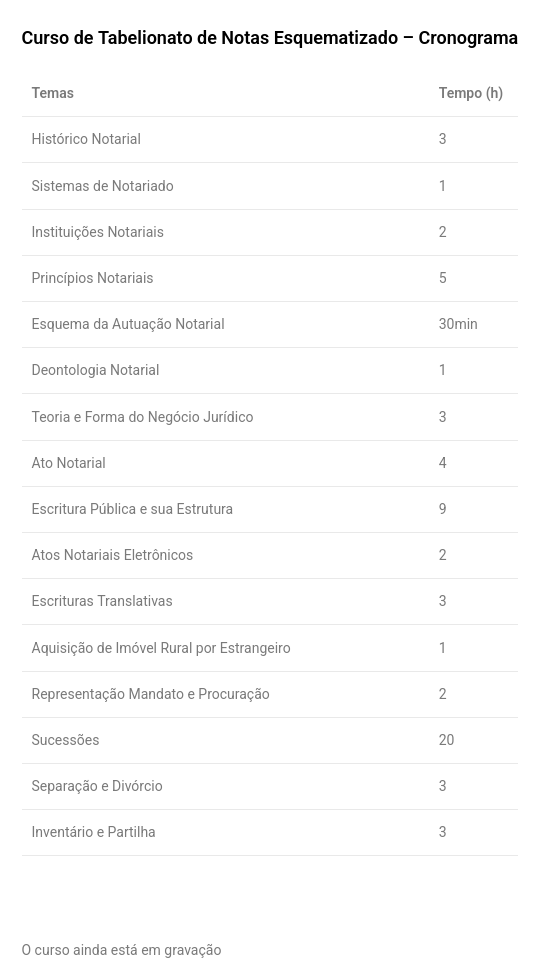This screenshot has height=978, width=535.
Task: Click Representação Mandato e Procuração row
Action: tap(269, 694)
